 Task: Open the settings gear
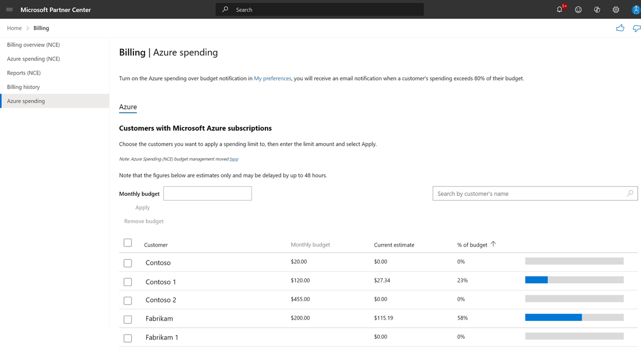click(x=615, y=10)
